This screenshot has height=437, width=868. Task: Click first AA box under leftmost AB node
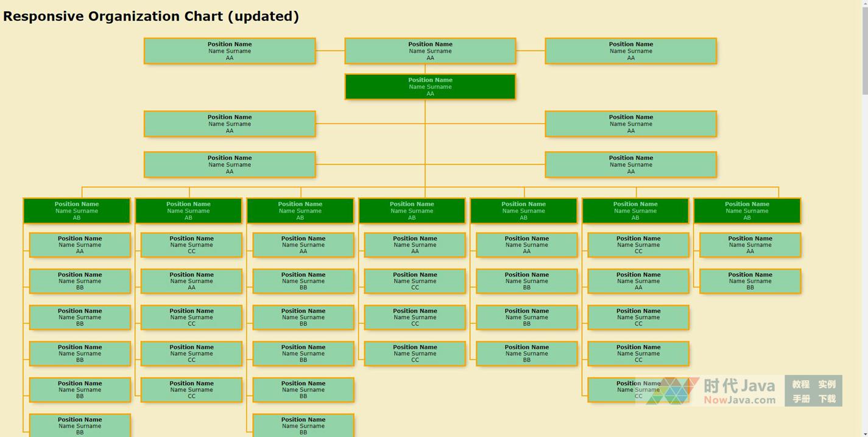(80, 245)
